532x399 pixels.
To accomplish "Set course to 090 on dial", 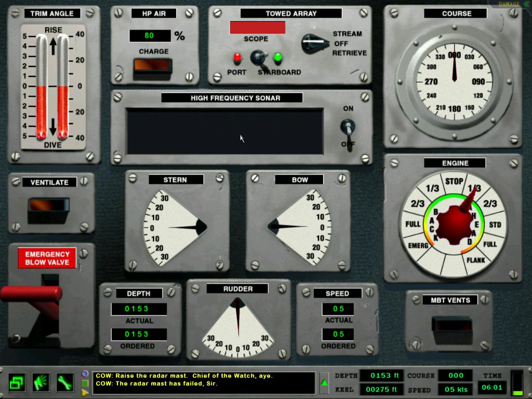I will pos(478,82).
